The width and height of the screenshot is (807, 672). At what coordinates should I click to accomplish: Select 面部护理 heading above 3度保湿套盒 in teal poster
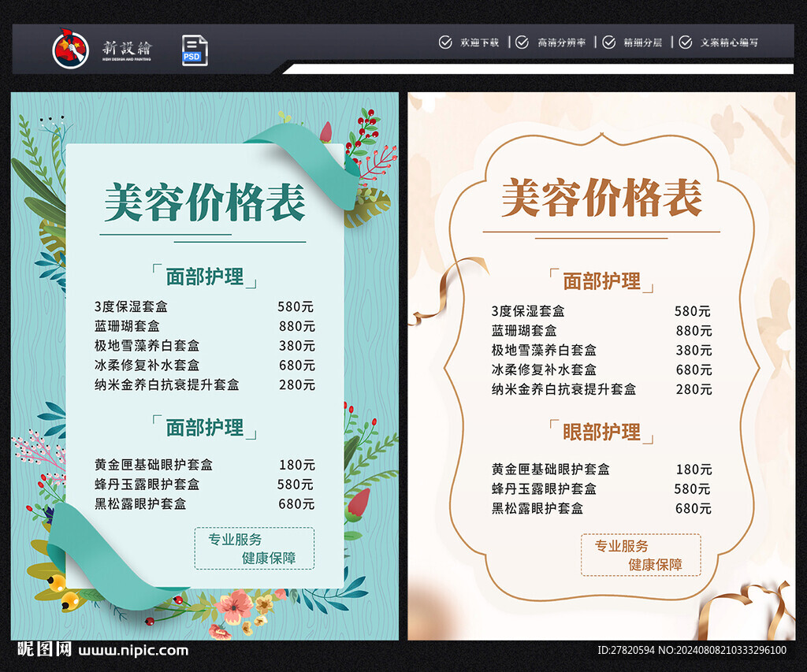204,277
